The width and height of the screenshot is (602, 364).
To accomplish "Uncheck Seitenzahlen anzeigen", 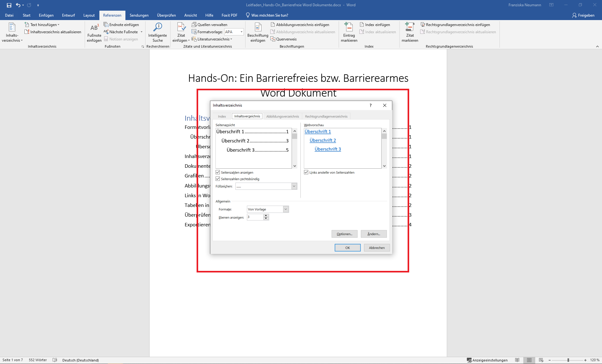I will tap(218, 172).
